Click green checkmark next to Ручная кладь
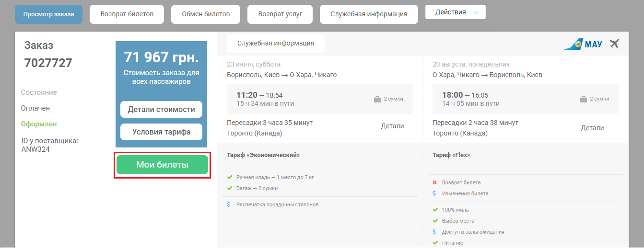Screen dimensions: 644x248 (x=229, y=177)
